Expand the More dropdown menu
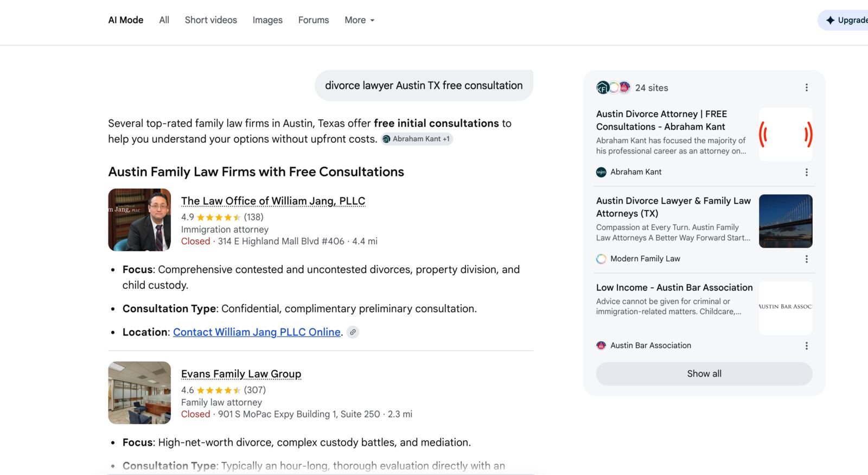The height and width of the screenshot is (475, 868). tap(360, 20)
